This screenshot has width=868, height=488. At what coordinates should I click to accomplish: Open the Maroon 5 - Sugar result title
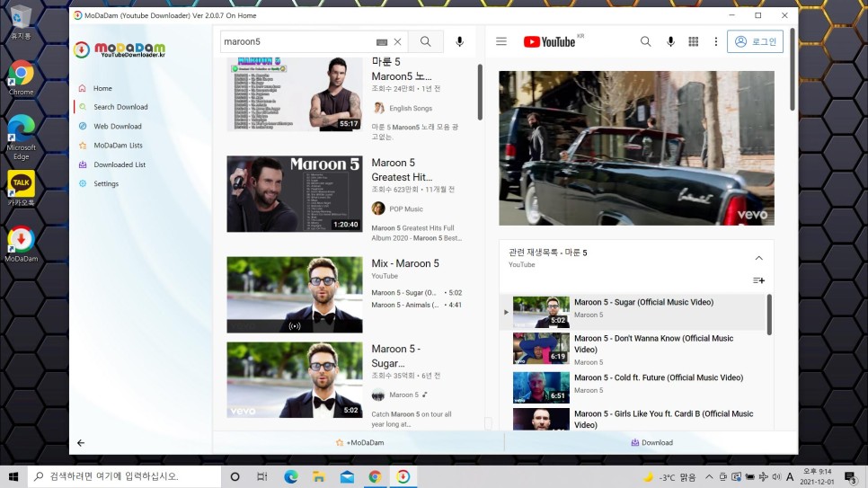click(395, 356)
